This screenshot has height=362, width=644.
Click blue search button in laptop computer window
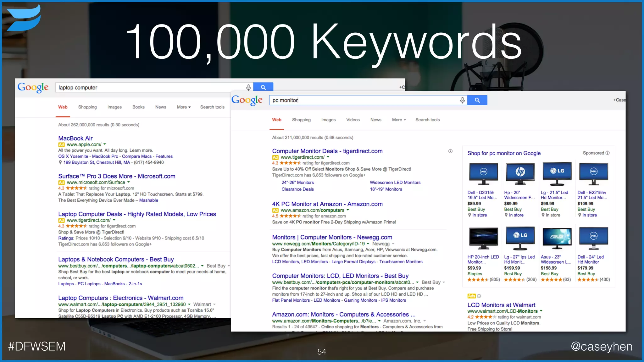263,87
